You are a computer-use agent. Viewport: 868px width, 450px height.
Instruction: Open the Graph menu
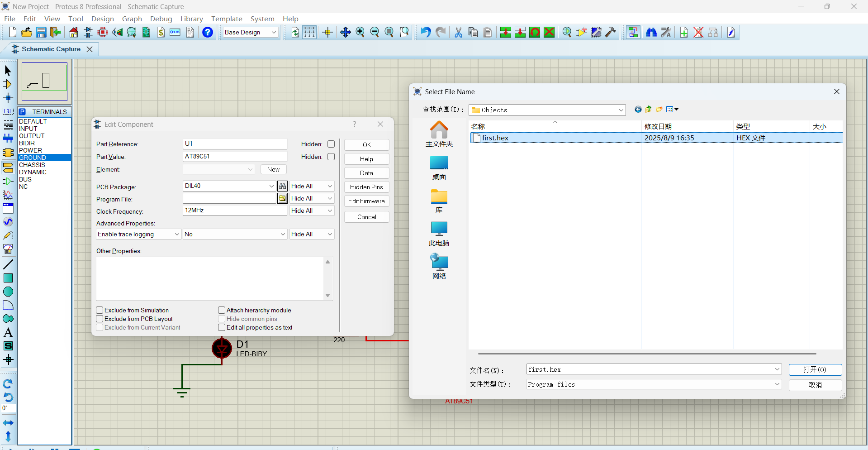click(x=132, y=19)
